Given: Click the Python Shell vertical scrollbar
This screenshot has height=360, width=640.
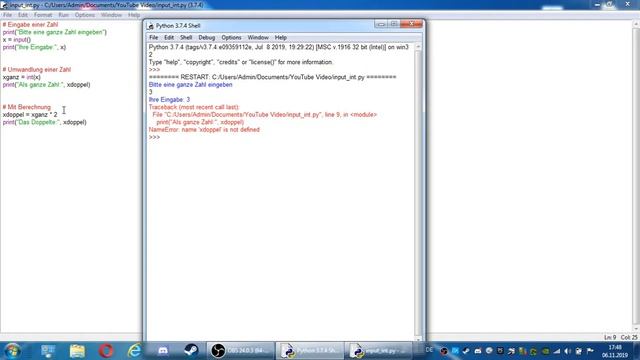Looking at the screenshot, I should (x=418, y=192).
